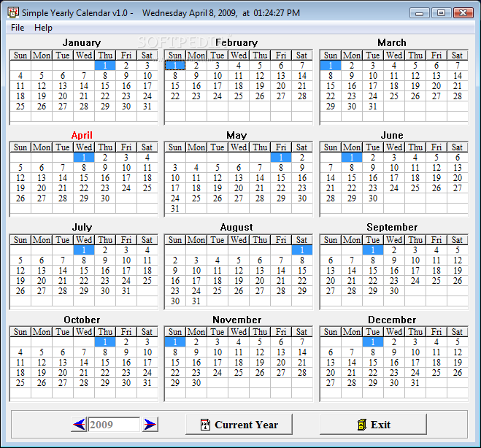Screen dimensions: 481x448
Task: Select day 30 in August
Action: point(175,301)
